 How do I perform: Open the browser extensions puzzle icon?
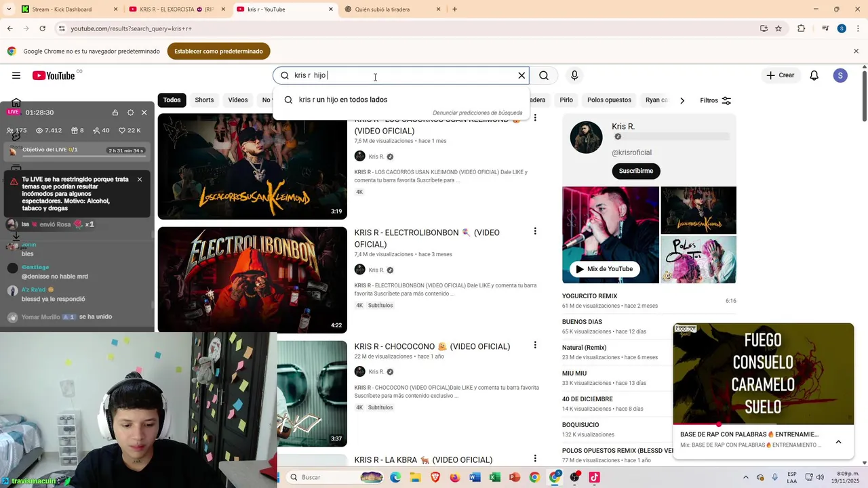click(801, 28)
